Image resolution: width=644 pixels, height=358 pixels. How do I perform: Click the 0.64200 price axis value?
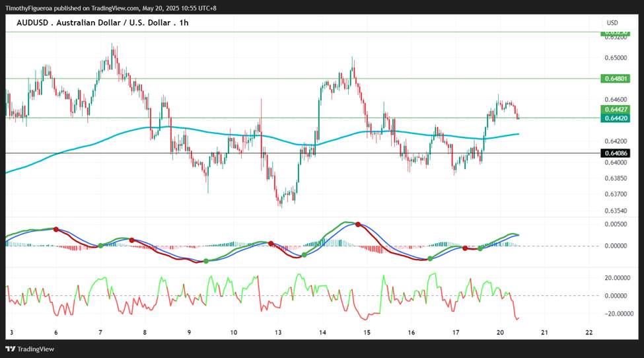click(616, 141)
